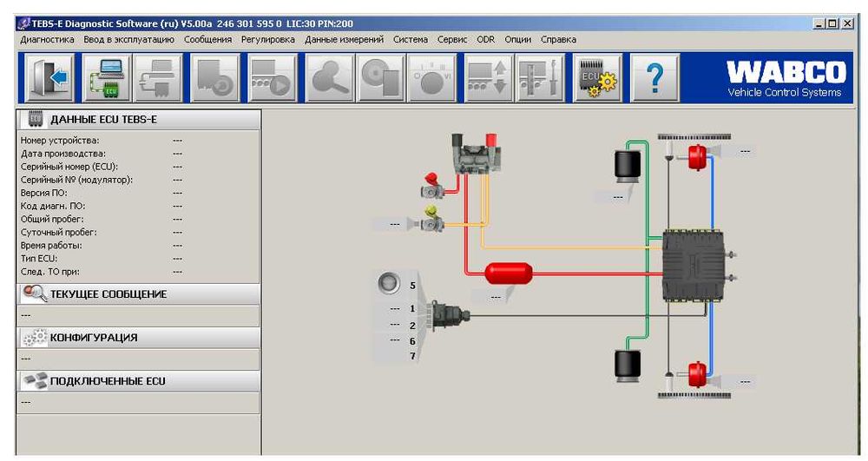Click the Тип ECU: row label
Screen dimensions: 868x461
point(39,259)
